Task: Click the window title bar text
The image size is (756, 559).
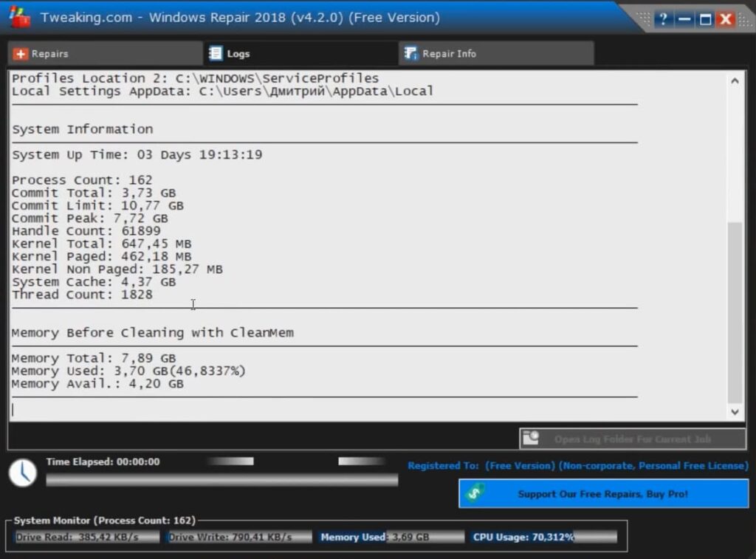Action: coord(240,18)
